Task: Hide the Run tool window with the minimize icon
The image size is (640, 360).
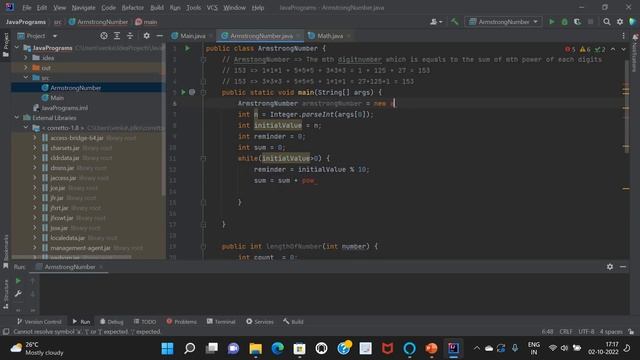Action: 623,267
